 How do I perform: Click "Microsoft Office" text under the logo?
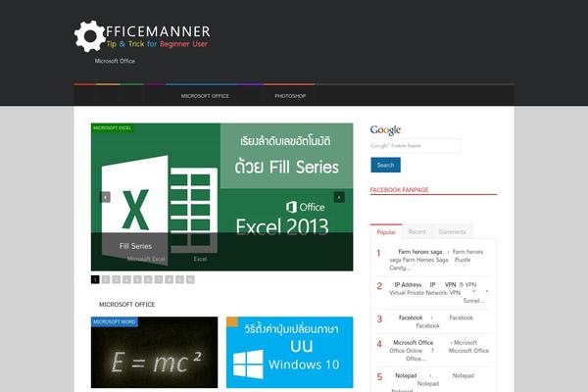tap(115, 61)
